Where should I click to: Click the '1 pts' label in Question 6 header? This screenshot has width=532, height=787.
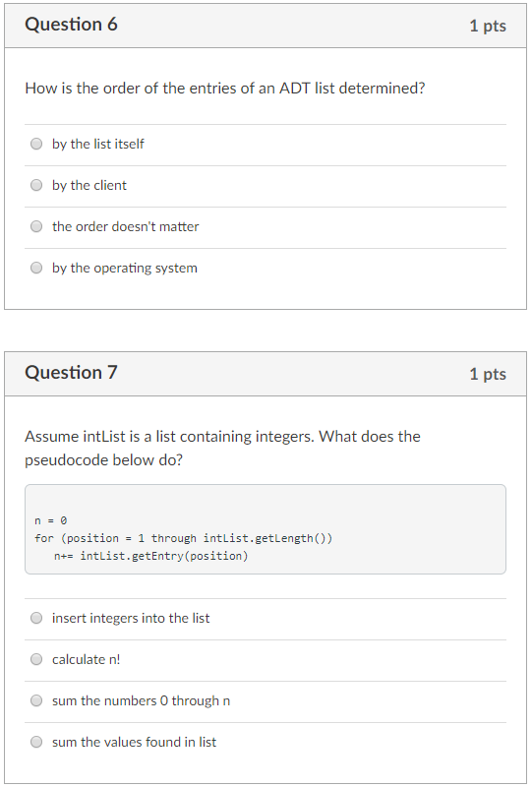click(x=488, y=26)
